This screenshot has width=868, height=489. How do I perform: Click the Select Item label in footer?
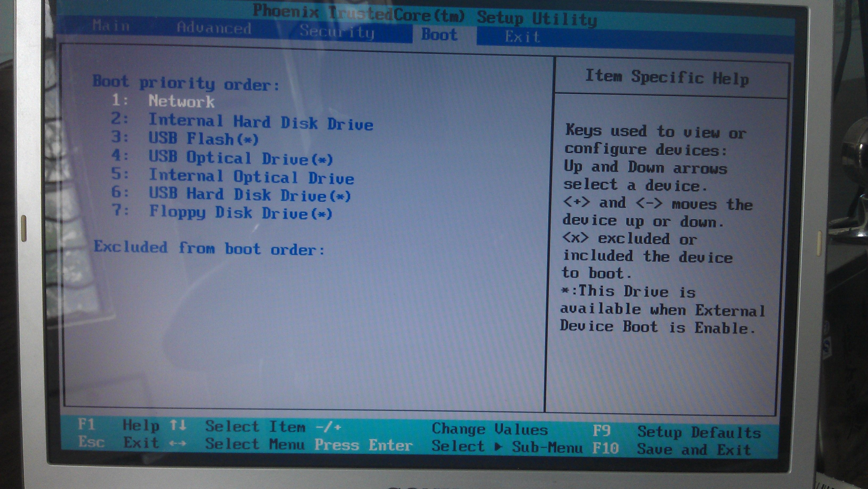point(255,427)
